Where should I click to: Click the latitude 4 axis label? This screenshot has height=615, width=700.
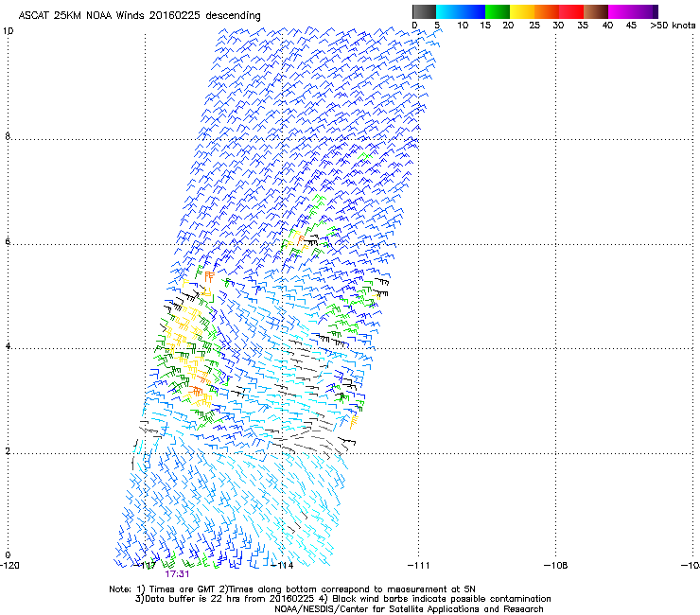(8, 346)
